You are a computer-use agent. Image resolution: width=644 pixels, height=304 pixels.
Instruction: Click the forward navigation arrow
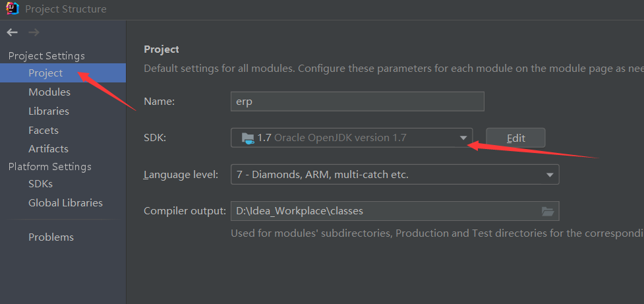34,32
